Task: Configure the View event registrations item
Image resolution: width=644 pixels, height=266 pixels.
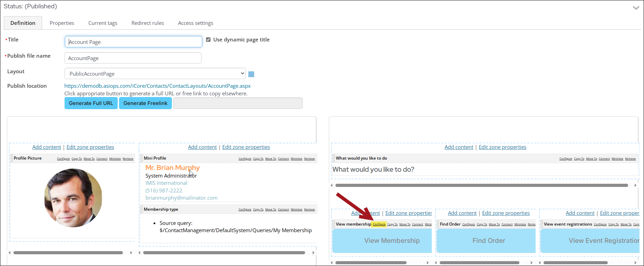Action: (x=600, y=225)
